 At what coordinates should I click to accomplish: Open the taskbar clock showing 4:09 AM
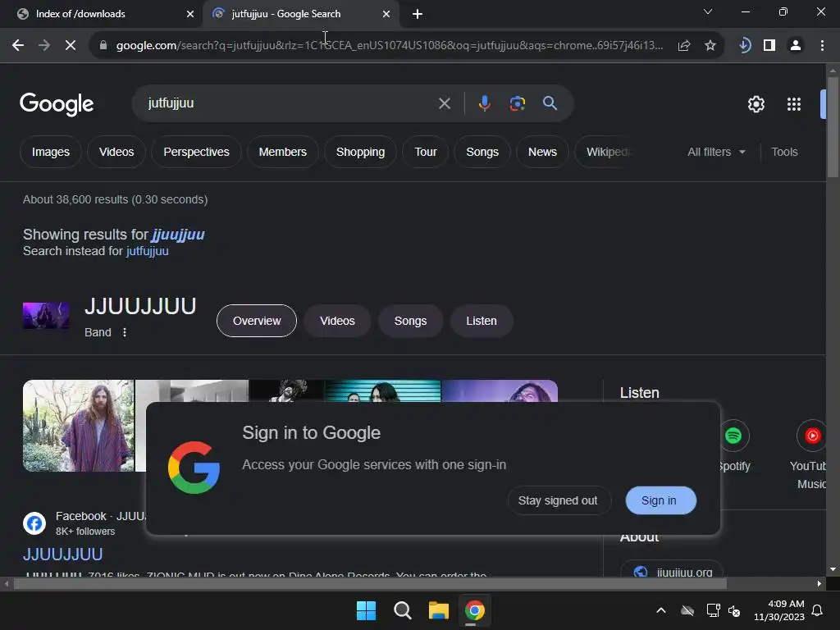(779, 610)
